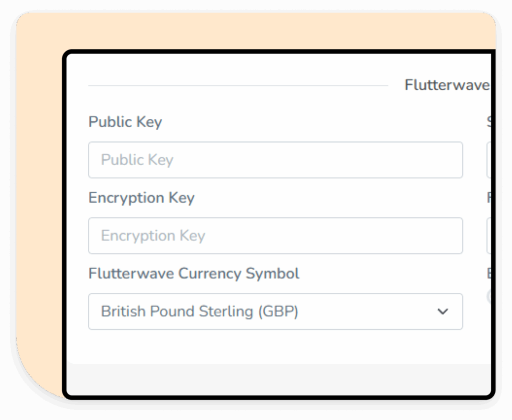Click the Encryption Key placeholder text
Viewport: 512px width, 420px height.
click(x=153, y=236)
